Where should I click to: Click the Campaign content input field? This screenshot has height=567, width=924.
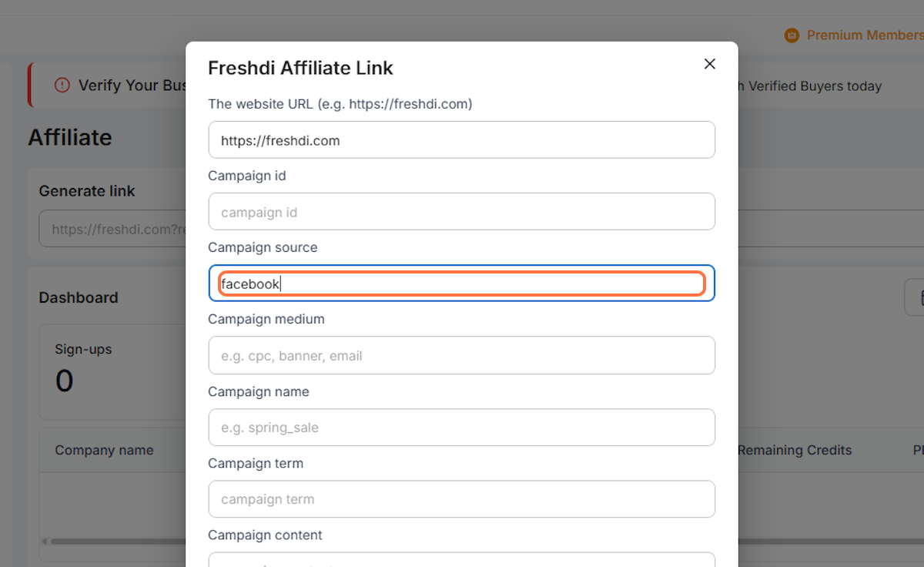[x=461, y=560]
